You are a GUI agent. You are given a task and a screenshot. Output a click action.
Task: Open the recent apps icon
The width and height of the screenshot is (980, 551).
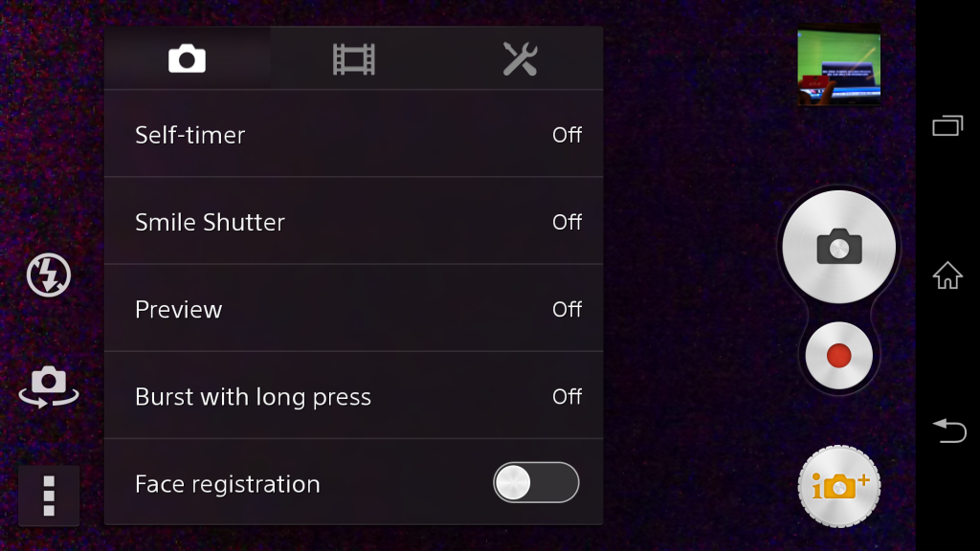[947, 125]
